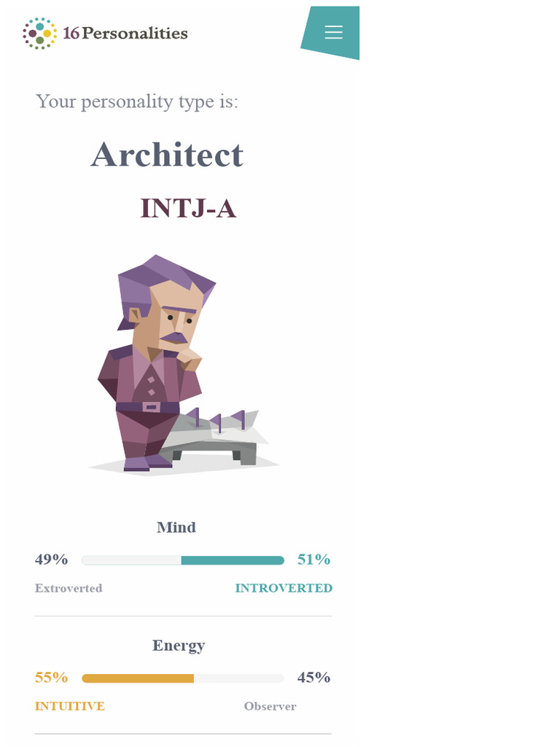Image resolution: width=560 pixels, height=747 pixels.
Task: Click the Extroverted label
Action: [x=69, y=588]
